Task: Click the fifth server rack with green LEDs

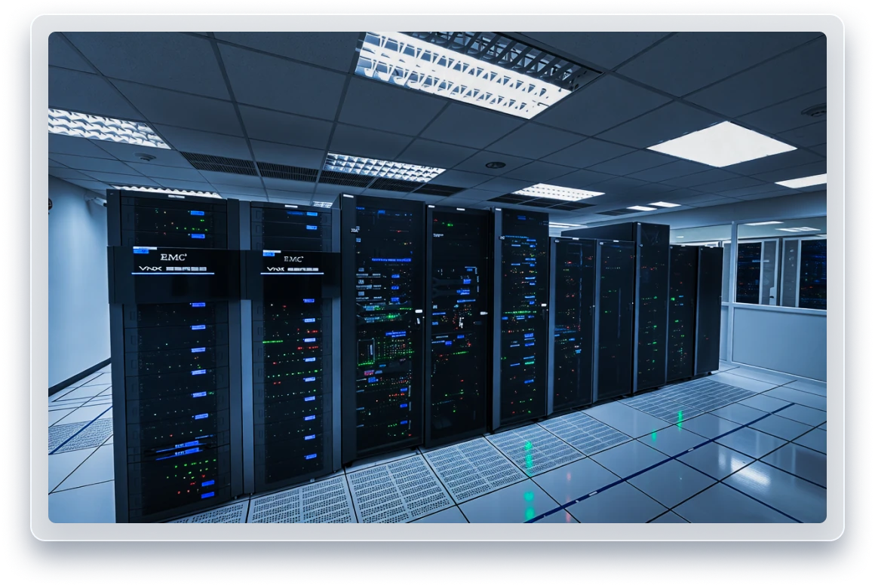Action: coord(523,317)
